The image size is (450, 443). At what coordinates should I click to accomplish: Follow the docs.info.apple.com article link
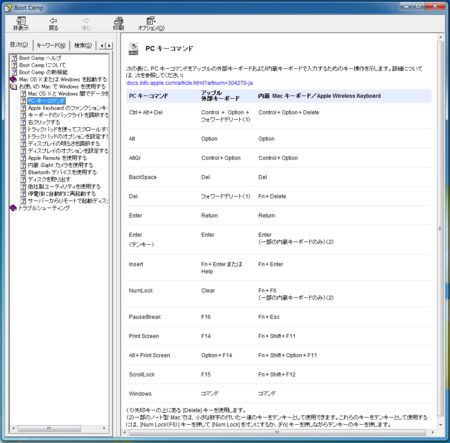(x=189, y=83)
